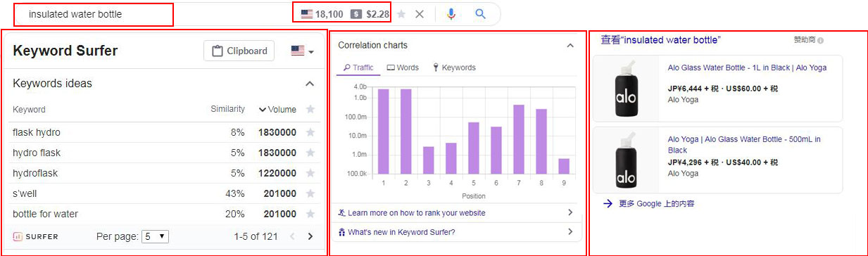
Task: Toggle the star for s'well keyword
Action: (310, 193)
